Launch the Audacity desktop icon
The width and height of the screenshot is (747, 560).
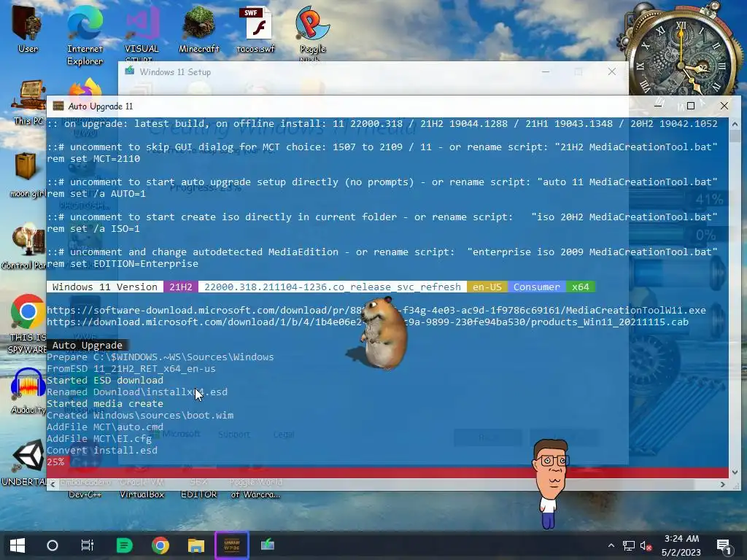point(28,391)
